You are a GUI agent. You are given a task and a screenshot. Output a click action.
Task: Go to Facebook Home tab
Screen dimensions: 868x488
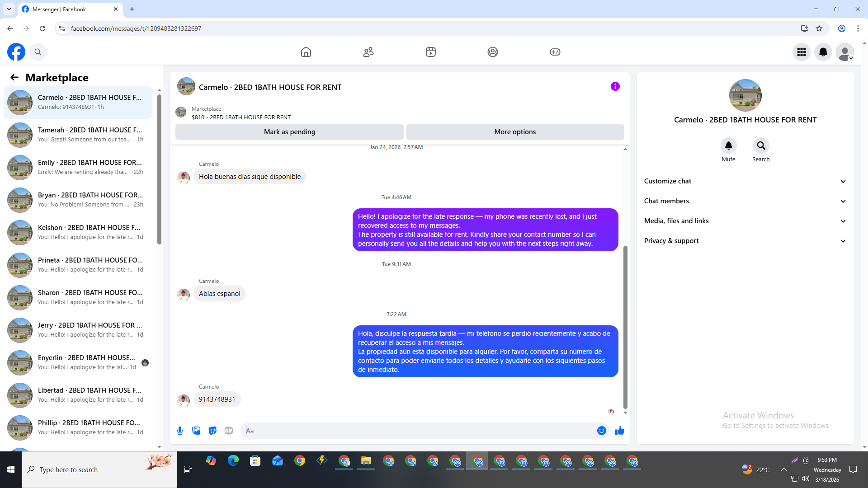[x=306, y=52]
